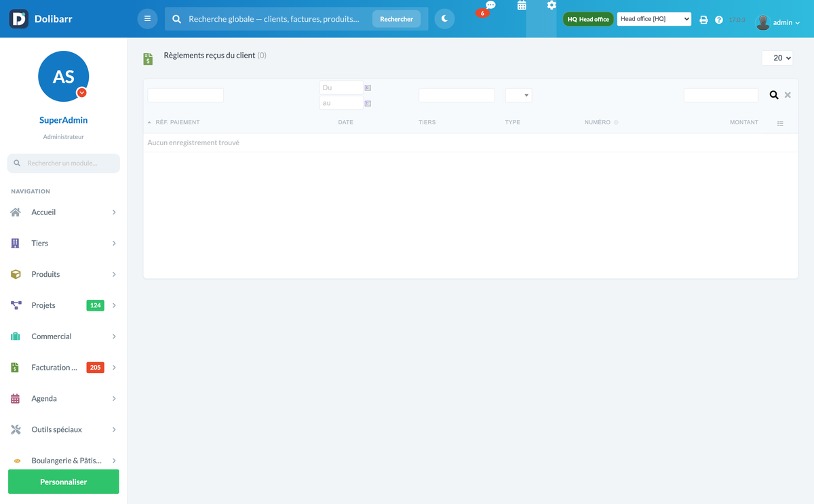This screenshot has width=814, height=504.
Task: Toggle the hamburger menu button
Action: coord(147,19)
